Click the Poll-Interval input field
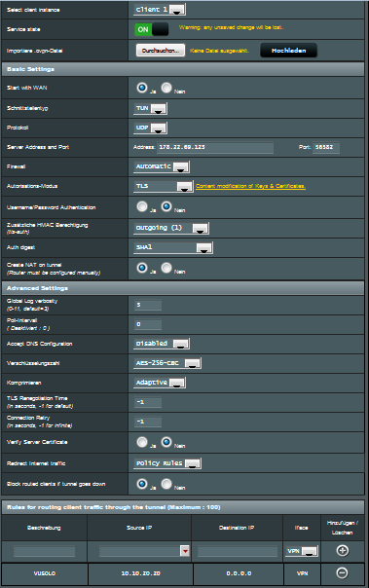Image resolution: width=369 pixels, height=588 pixels. click(x=148, y=324)
